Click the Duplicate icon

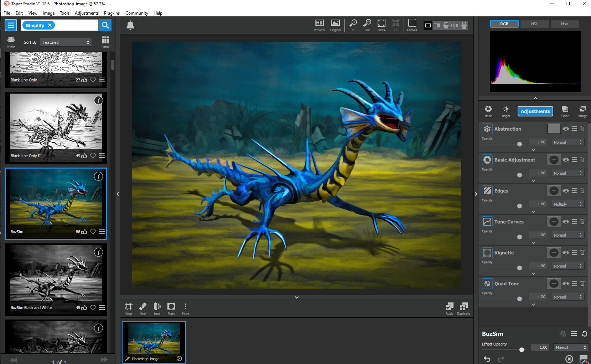(463, 308)
